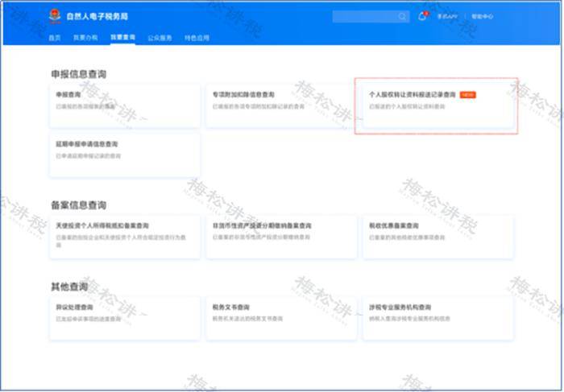This screenshot has height=392, width=564.
Task: Switch to the 我要办税 tab
Action: 85,38
